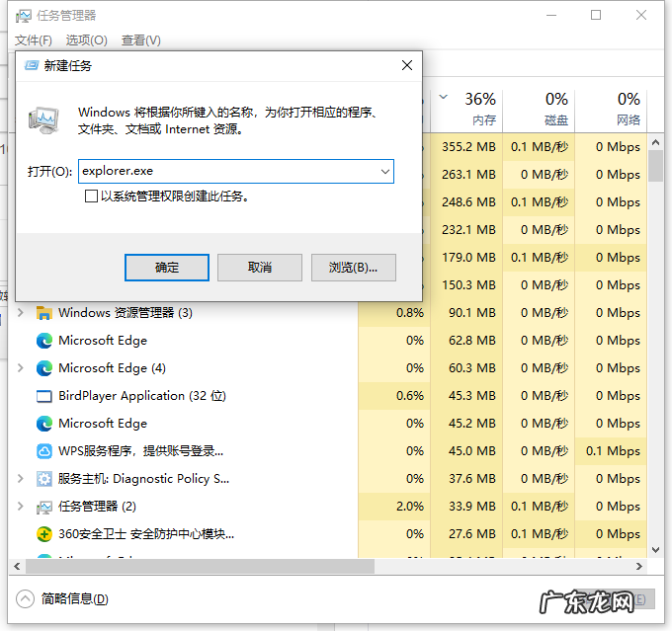
Task: Open the 打开 combo box dropdown arrow
Action: (385, 172)
